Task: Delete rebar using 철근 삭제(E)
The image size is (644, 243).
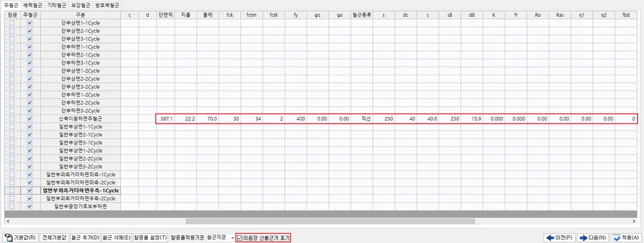Action: [x=117, y=238]
